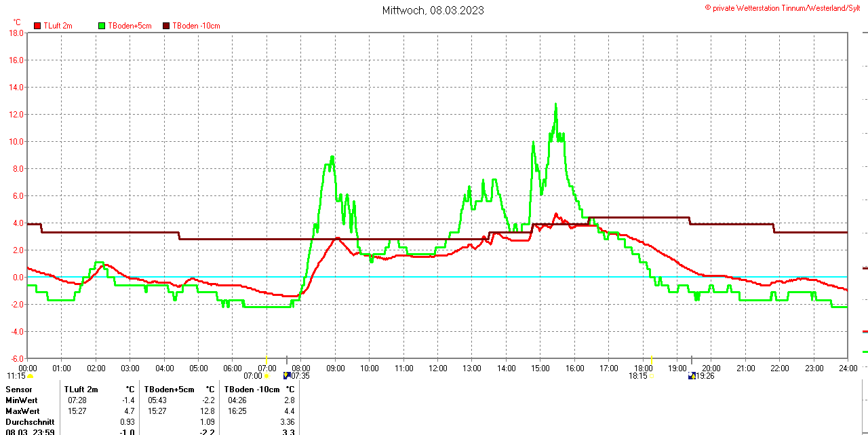
Task: Click the TBoden+5cm legend label
Action: pyautogui.click(x=130, y=26)
